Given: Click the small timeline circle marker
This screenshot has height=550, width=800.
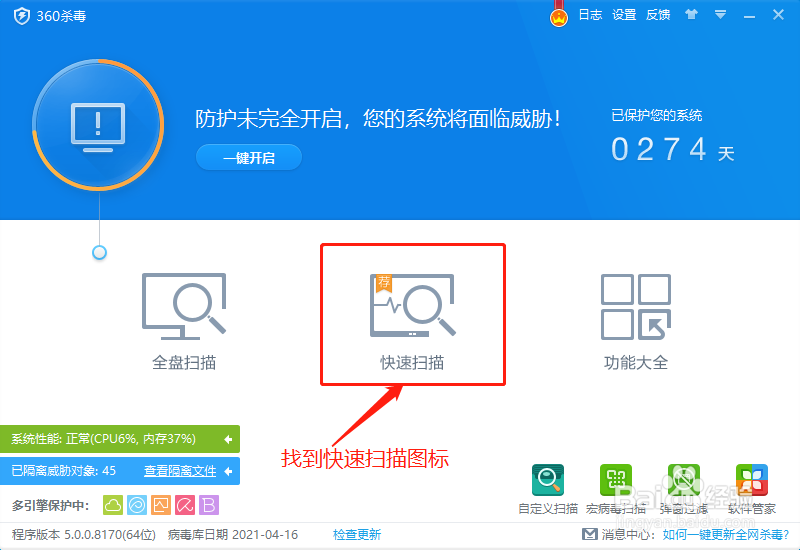Looking at the screenshot, I should point(99,252).
